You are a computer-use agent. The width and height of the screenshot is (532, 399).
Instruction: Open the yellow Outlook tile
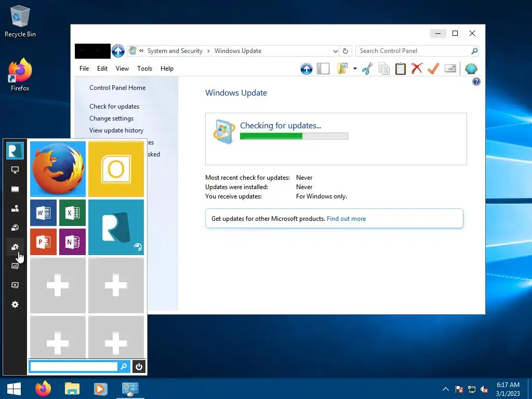click(116, 169)
